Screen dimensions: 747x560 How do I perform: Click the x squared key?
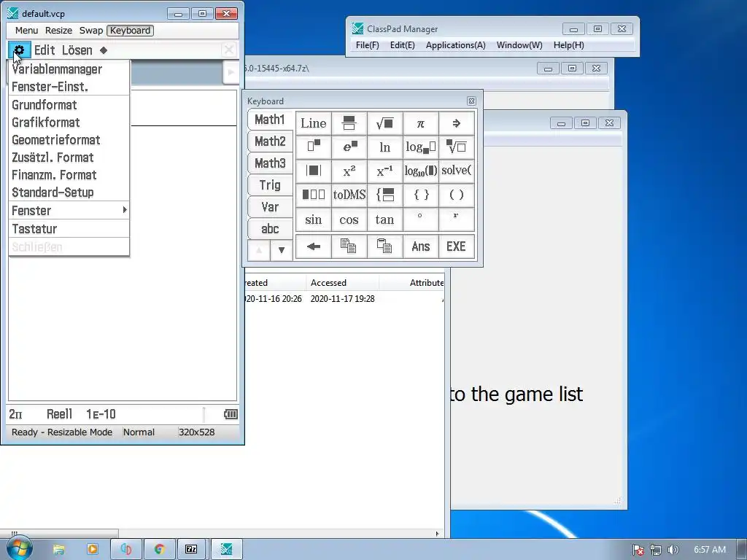pos(349,171)
